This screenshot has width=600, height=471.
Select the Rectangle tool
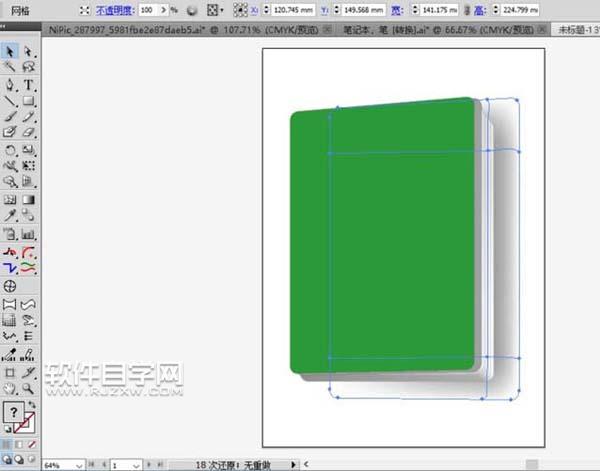(29, 101)
